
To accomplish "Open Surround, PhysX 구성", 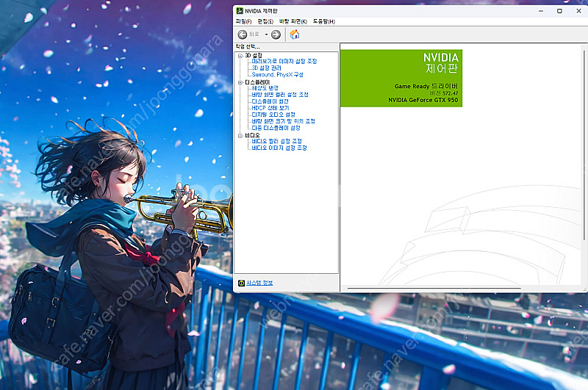I will click(x=277, y=75).
